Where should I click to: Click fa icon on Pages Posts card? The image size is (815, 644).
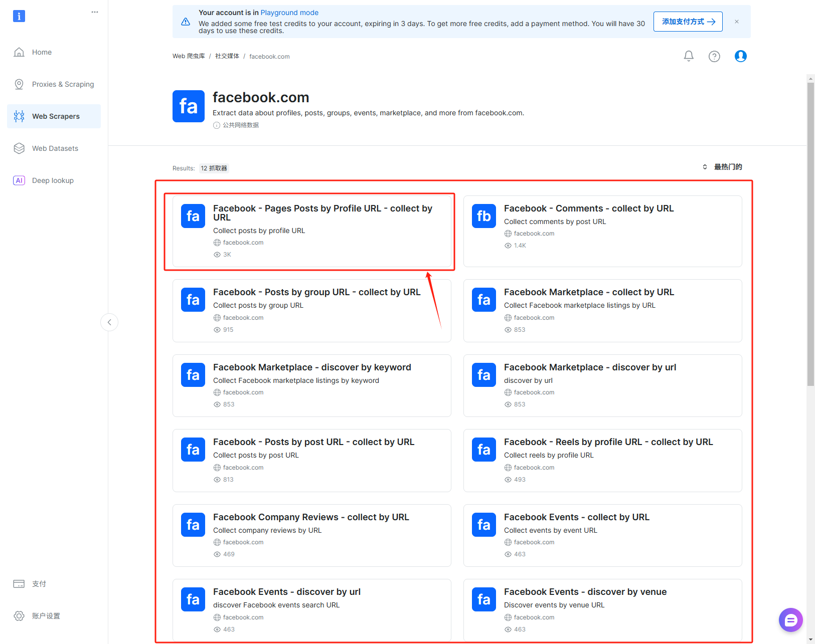pos(193,216)
